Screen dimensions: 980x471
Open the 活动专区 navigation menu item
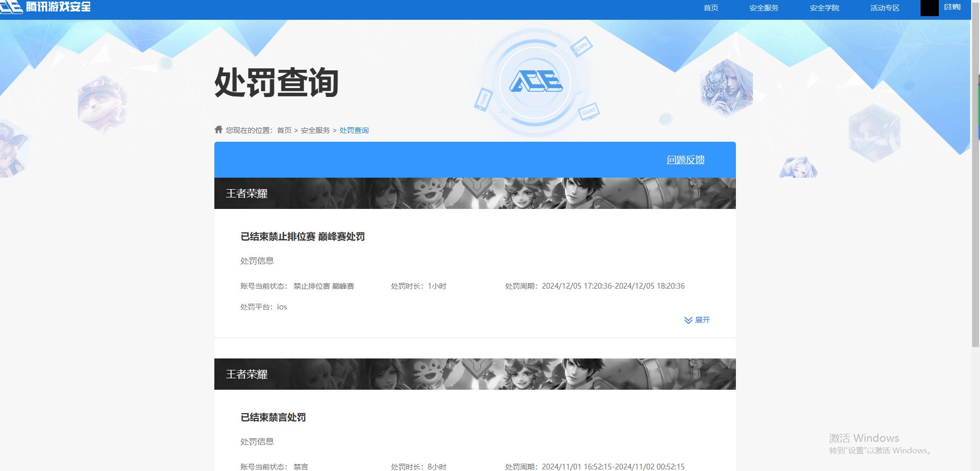pyautogui.click(x=885, y=8)
